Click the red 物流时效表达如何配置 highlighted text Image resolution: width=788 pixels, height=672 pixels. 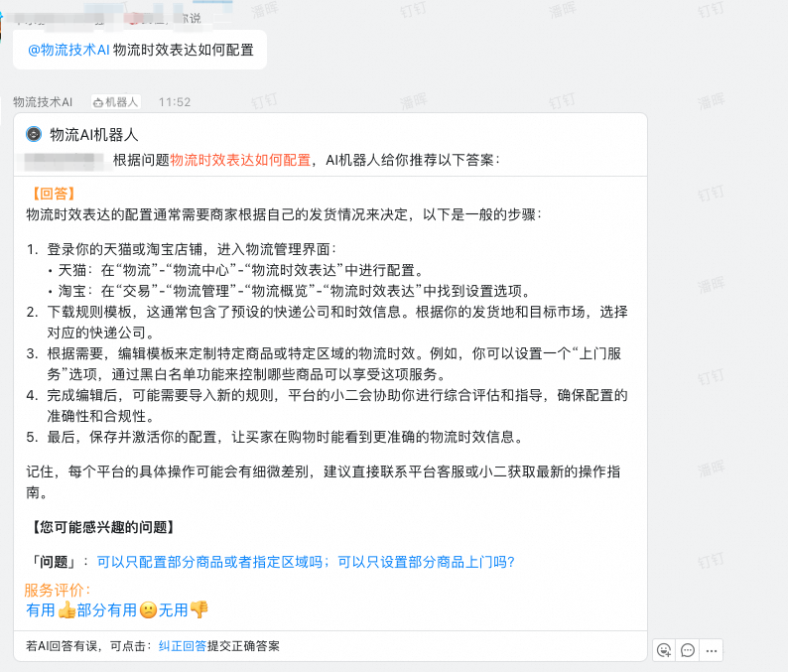pos(240,160)
